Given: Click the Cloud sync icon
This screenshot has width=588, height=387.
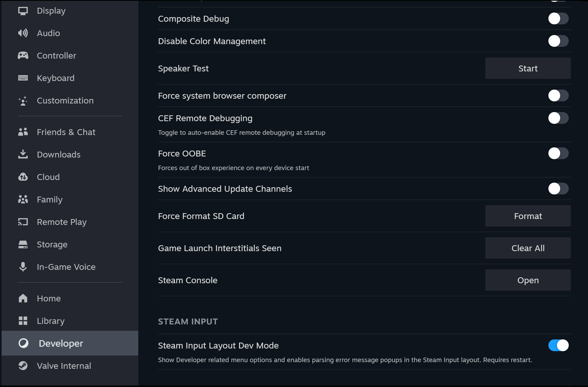Looking at the screenshot, I should [x=23, y=177].
